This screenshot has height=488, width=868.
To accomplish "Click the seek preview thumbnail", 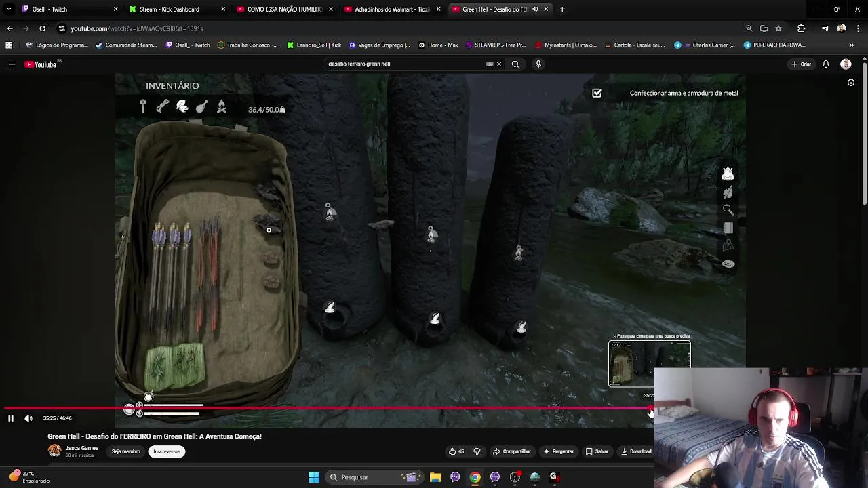I will [650, 364].
